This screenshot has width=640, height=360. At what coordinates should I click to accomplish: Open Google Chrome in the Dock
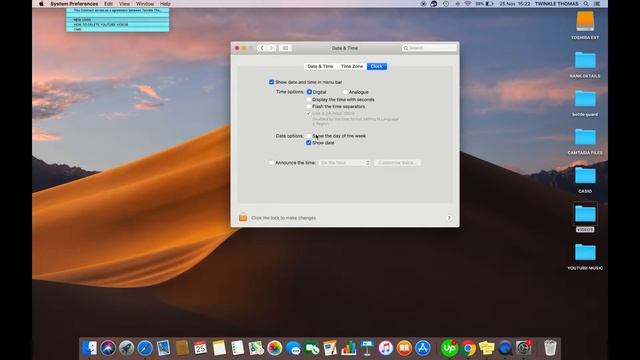(468, 348)
